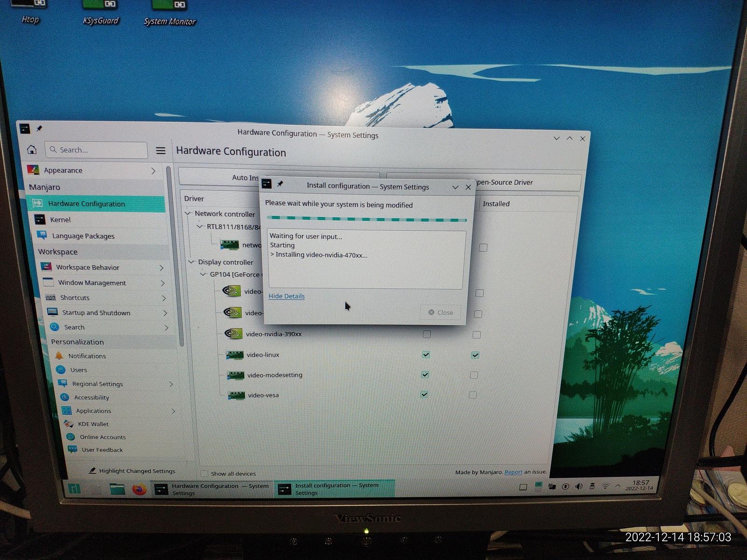Switch to Hardware Configuration taskbar entry
This screenshot has width=747, height=560.
coord(212,489)
